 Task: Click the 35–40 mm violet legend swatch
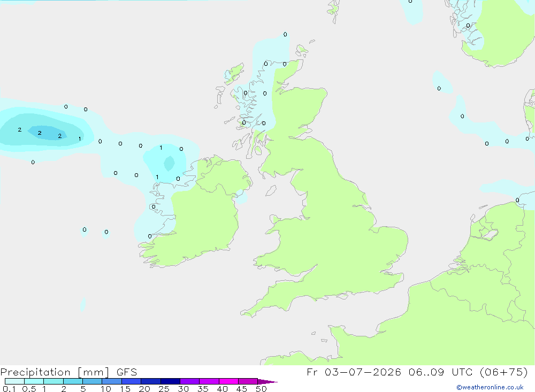[x=209, y=381]
